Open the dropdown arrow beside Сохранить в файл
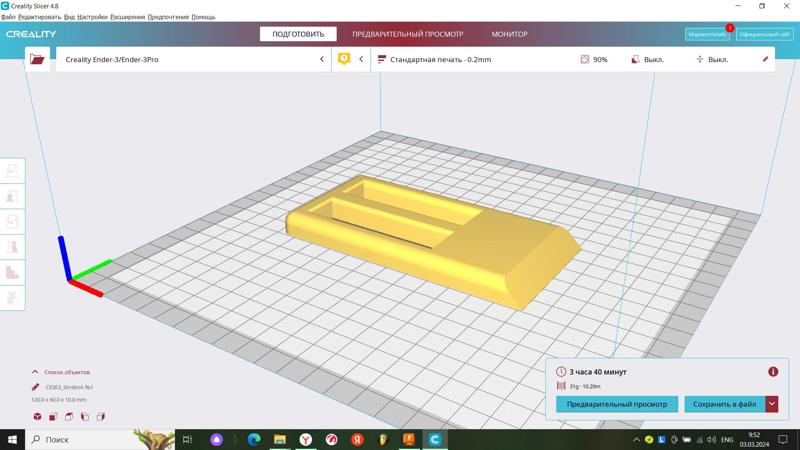This screenshot has height=450, width=800. pyautogui.click(x=772, y=404)
